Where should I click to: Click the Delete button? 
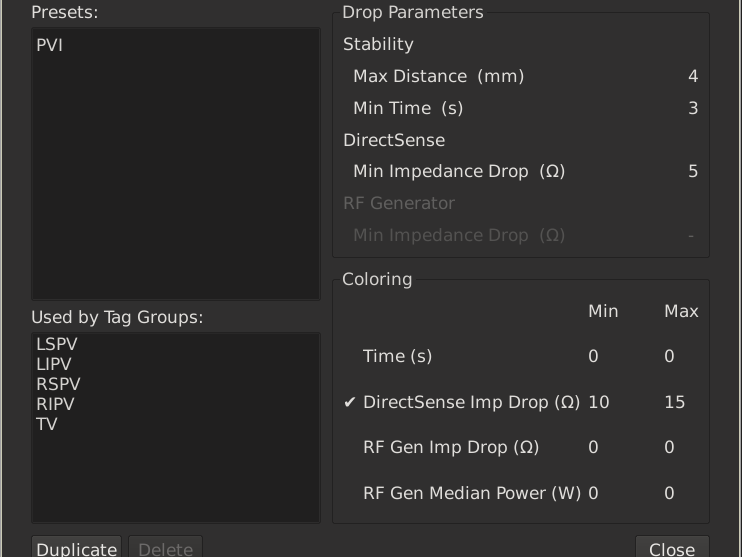tap(166, 548)
